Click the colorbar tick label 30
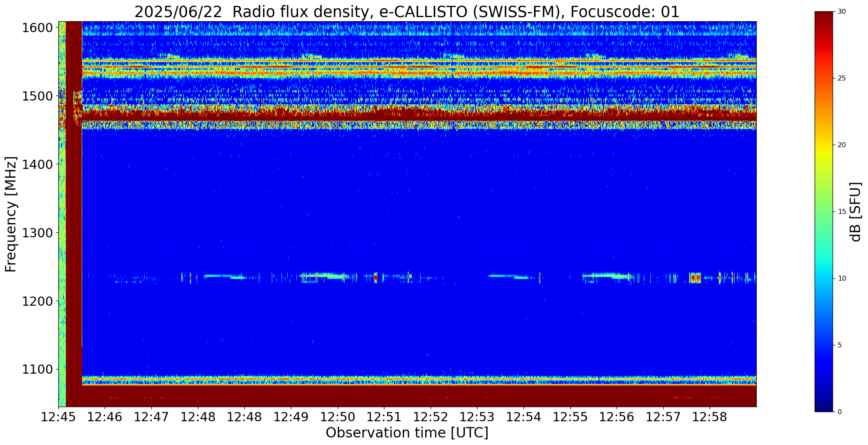The image size is (868, 445). (x=842, y=12)
